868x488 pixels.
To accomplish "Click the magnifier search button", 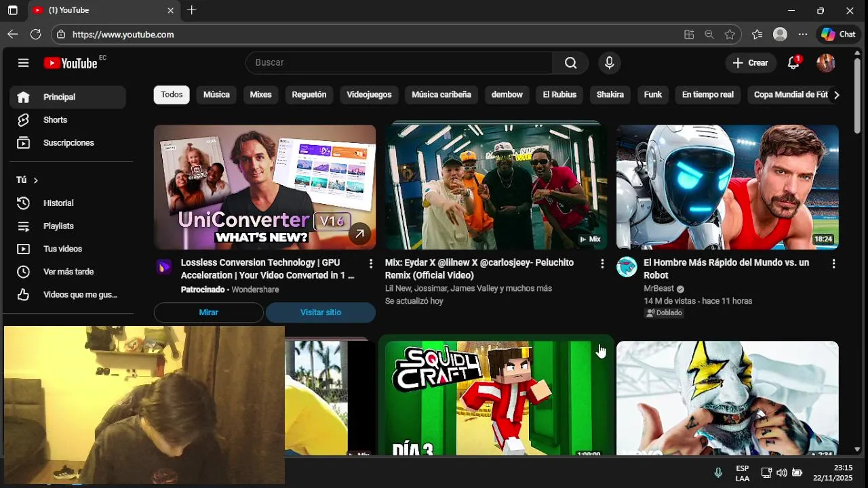I will pyautogui.click(x=571, y=63).
